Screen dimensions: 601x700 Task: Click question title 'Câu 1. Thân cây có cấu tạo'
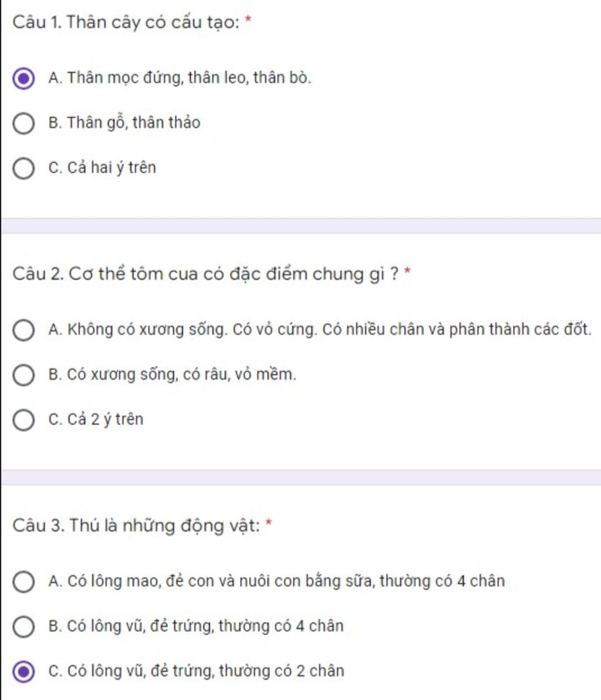(126, 22)
